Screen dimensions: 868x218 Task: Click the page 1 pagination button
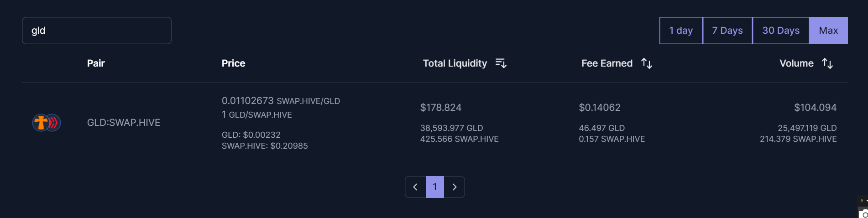[435, 187]
